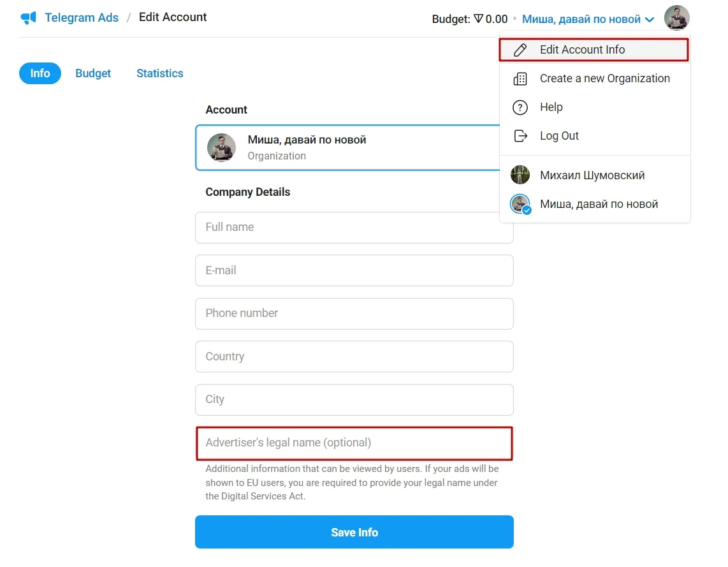Select the Info tab
This screenshot has width=728, height=567.
[40, 73]
